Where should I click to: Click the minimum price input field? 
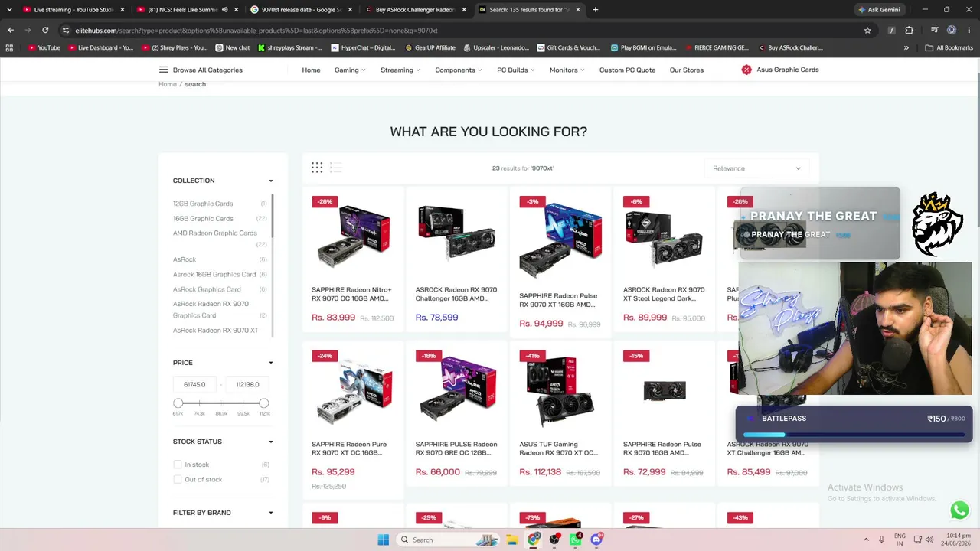pos(194,384)
